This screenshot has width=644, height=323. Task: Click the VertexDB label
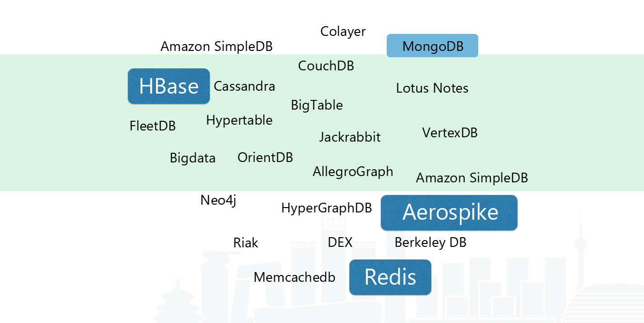click(450, 132)
